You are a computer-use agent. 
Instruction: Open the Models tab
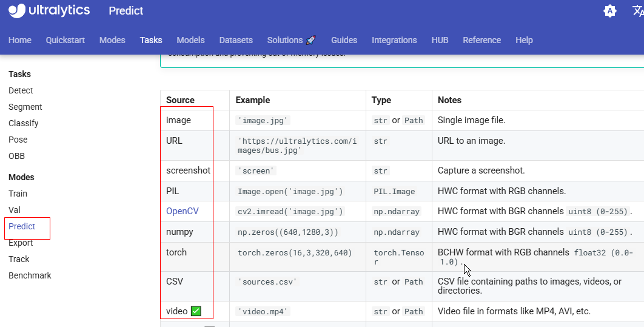click(190, 40)
